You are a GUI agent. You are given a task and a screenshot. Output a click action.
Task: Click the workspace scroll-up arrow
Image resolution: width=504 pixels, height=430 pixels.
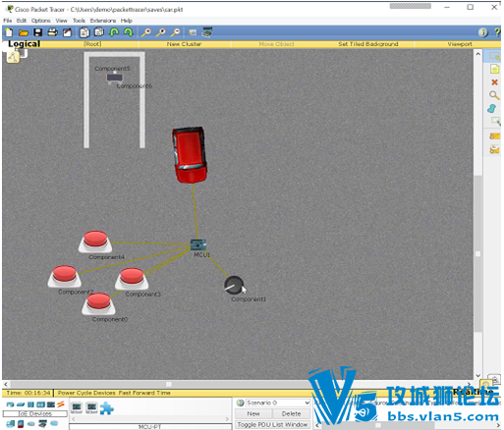[478, 54]
